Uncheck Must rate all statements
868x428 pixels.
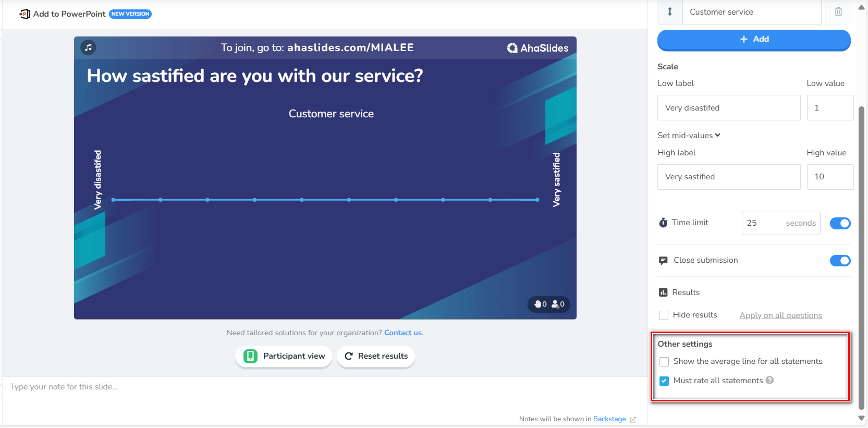pyautogui.click(x=664, y=381)
